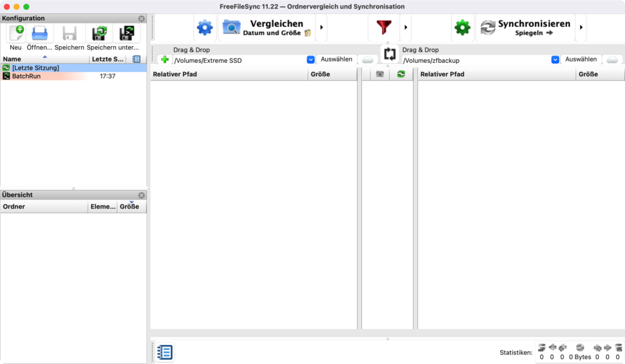
Task: Expand the Vergleichen options arrow
Action: tap(321, 27)
